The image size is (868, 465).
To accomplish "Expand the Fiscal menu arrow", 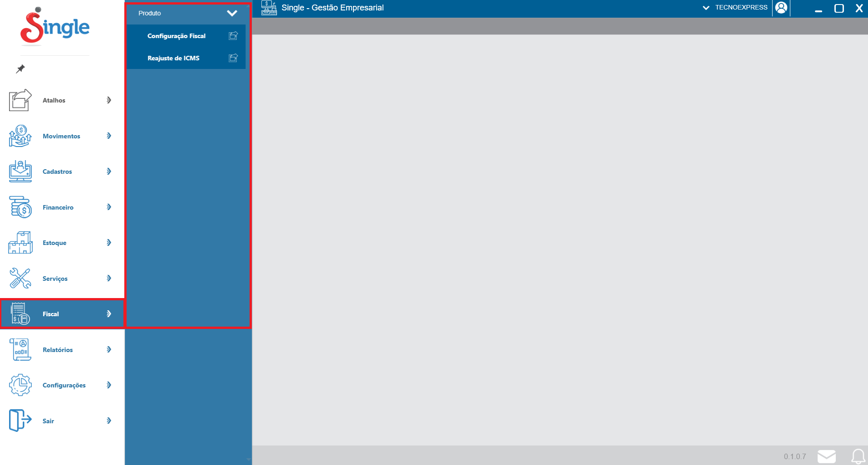I will (109, 314).
